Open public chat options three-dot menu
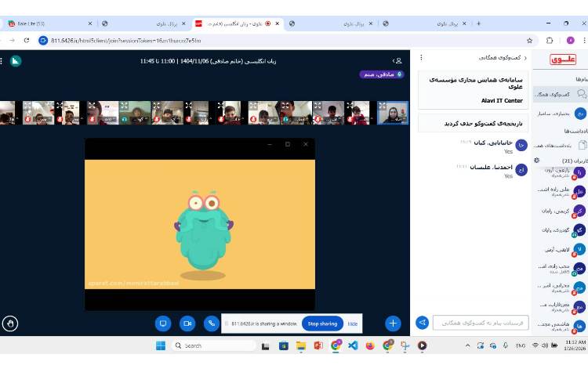 (421, 58)
